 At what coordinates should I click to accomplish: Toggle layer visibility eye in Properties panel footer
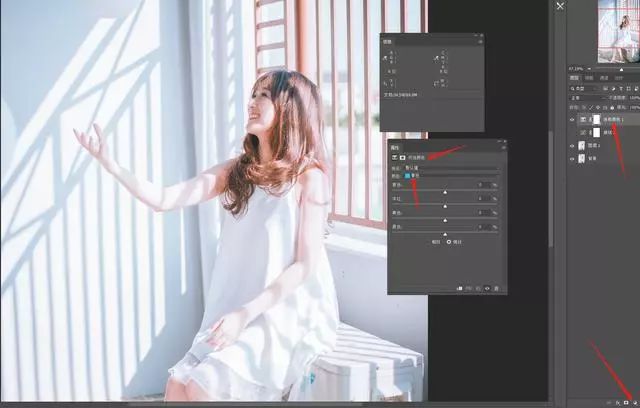pyautogui.click(x=487, y=288)
